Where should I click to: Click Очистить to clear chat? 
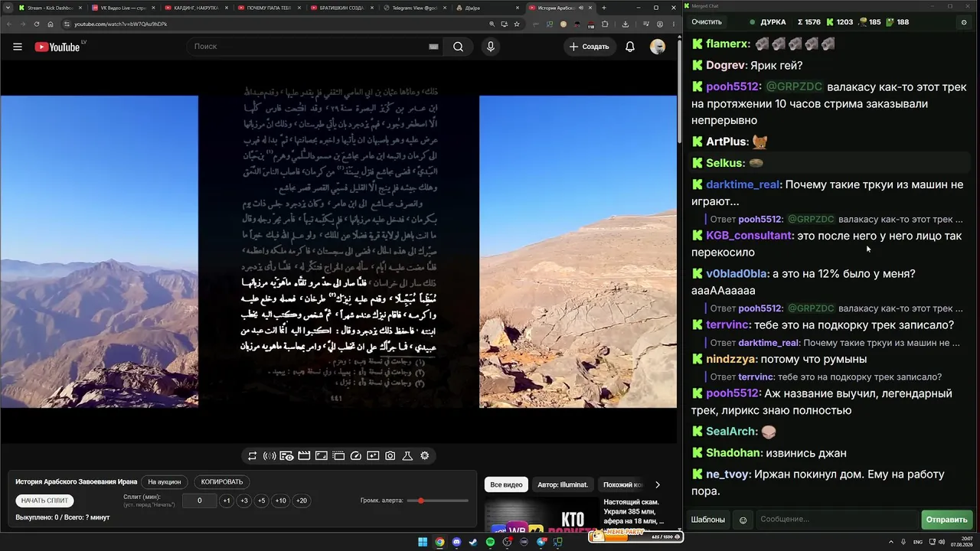[707, 22]
